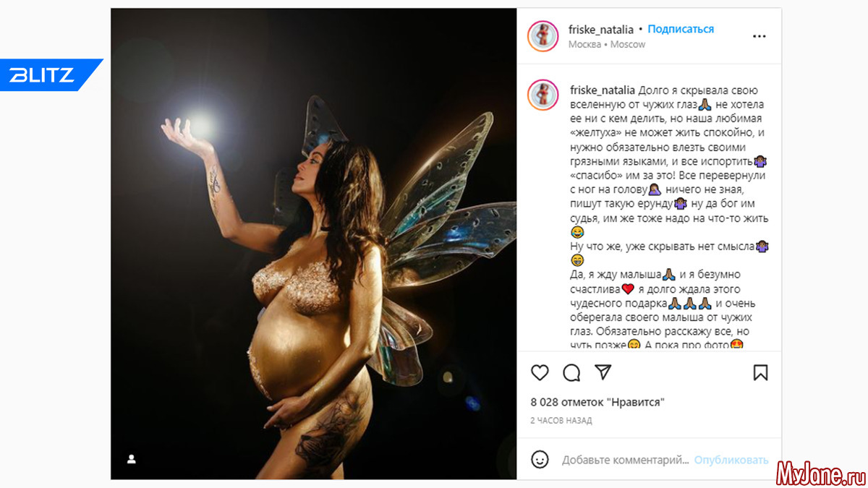The image size is (868, 488).
Task: Click friske_natalia username in the caption
Action: tap(603, 90)
